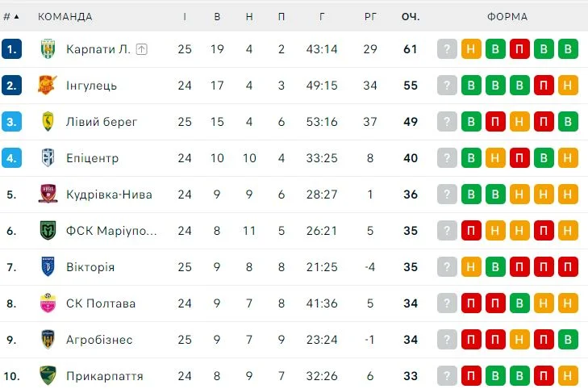Screen dimensions: 588x389
Task: Click the Епіцентр team crest
Action: pyautogui.click(x=48, y=158)
